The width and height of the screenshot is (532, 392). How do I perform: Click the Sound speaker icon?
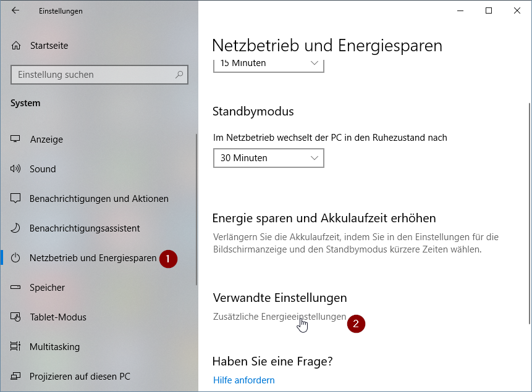coord(15,169)
